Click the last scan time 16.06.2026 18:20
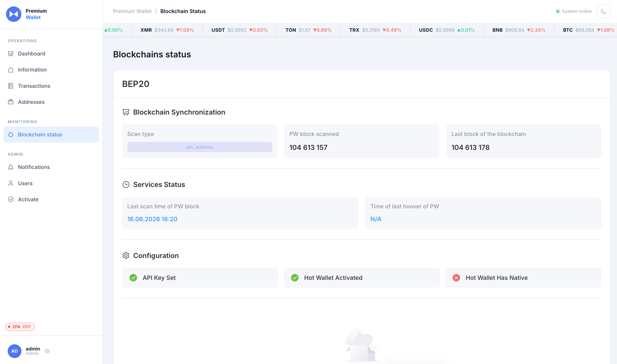 coord(152,219)
